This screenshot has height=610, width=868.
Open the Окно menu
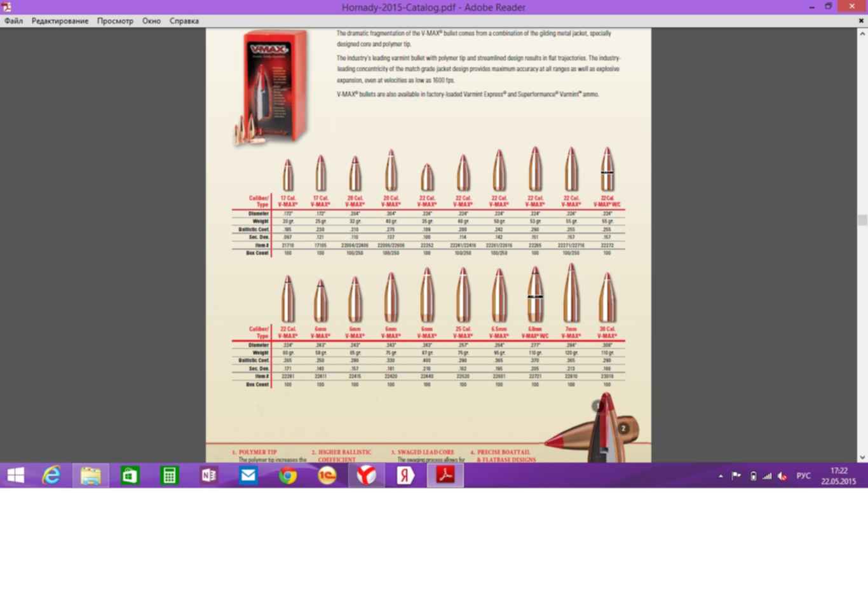tap(151, 21)
